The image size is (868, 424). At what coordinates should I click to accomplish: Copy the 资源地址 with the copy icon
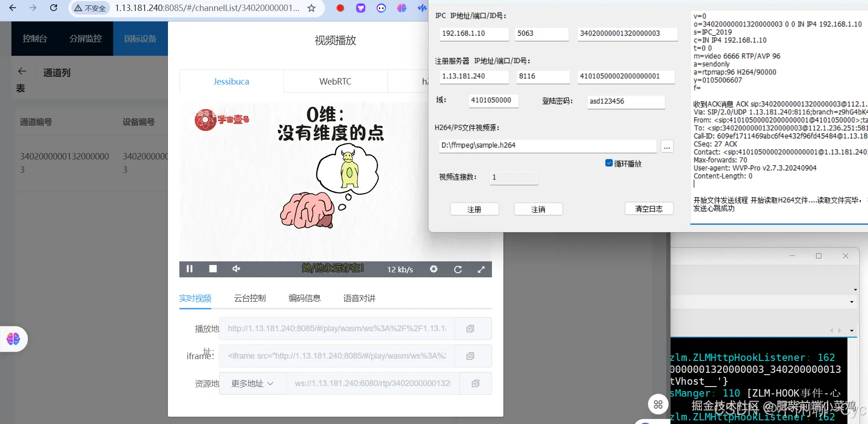[x=476, y=383]
